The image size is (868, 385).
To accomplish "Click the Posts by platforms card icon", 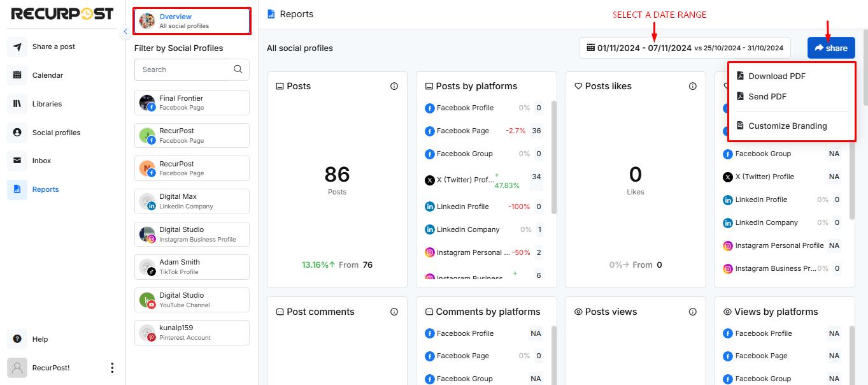I will [429, 86].
